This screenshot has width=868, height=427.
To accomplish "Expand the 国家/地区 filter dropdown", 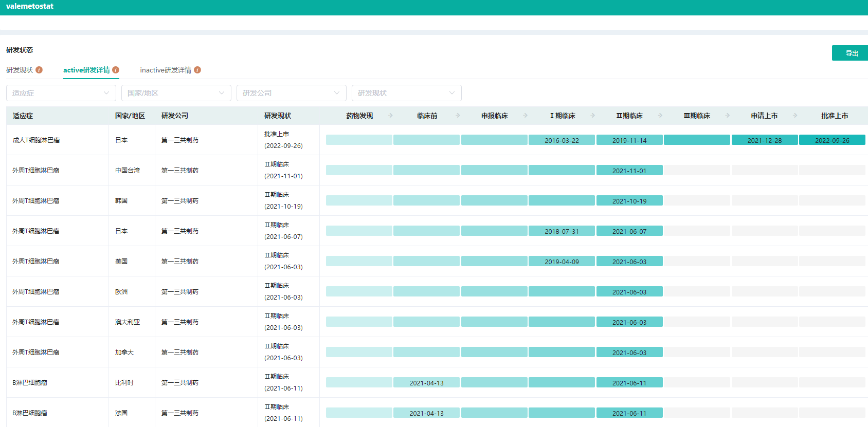I will point(176,93).
